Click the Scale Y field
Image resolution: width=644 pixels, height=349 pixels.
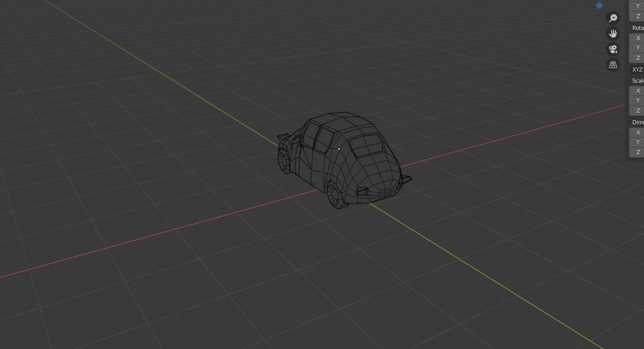[637, 100]
